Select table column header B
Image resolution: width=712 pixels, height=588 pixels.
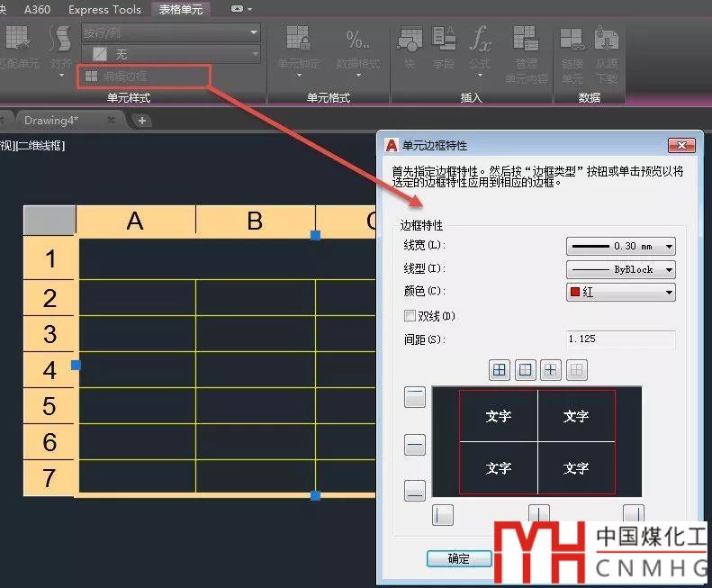click(x=255, y=221)
